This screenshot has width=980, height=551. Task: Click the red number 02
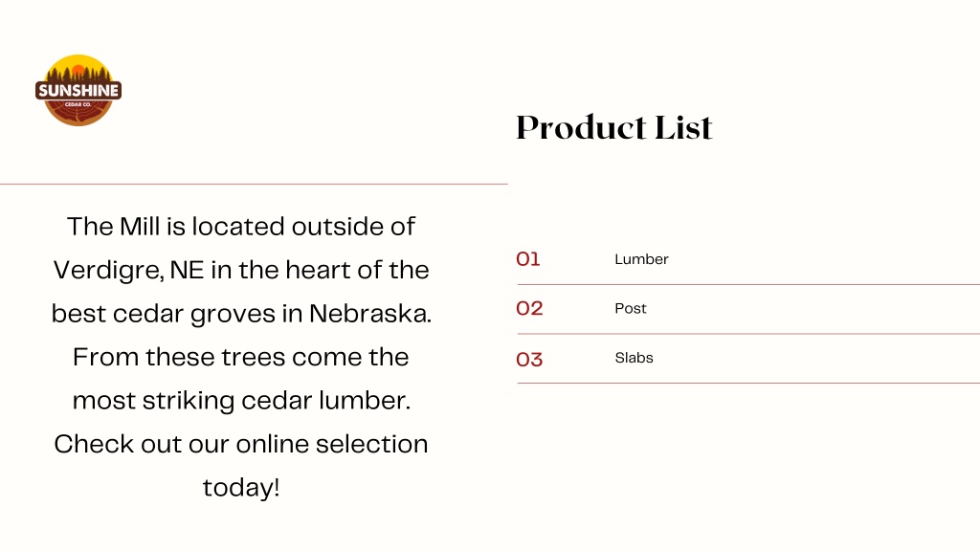tap(529, 308)
